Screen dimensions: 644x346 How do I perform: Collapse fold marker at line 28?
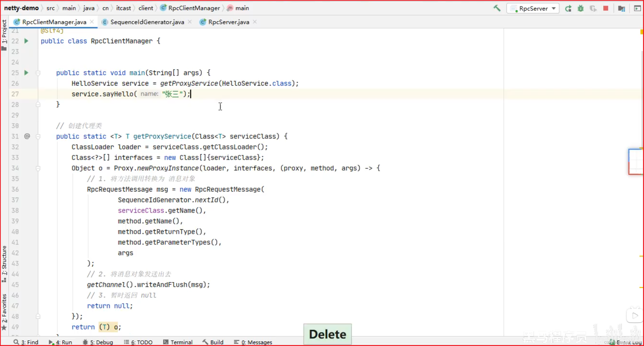[x=38, y=105]
